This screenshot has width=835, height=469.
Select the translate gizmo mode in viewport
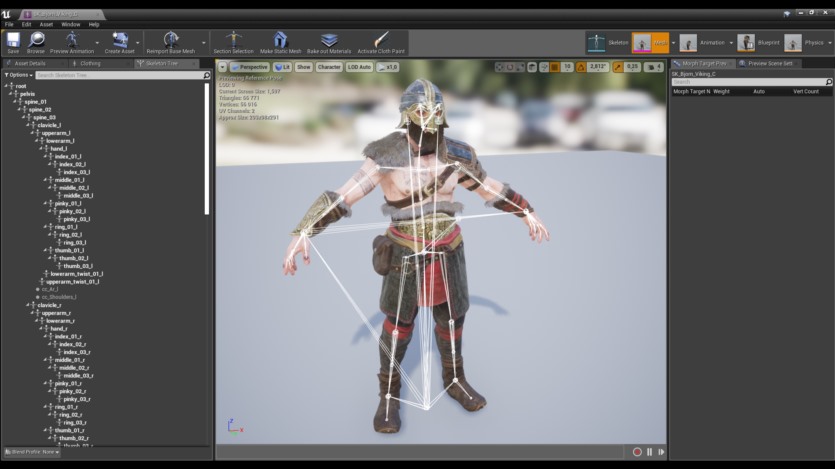click(499, 67)
